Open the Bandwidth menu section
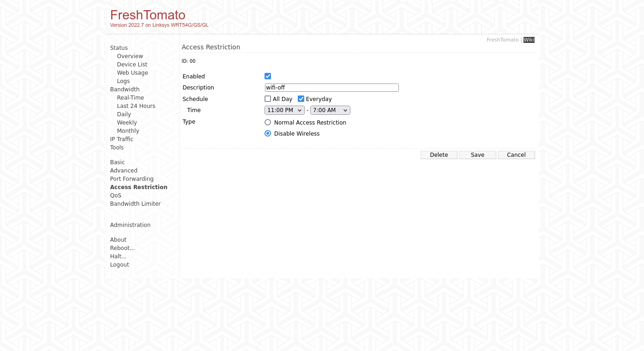644x351 pixels. click(125, 89)
